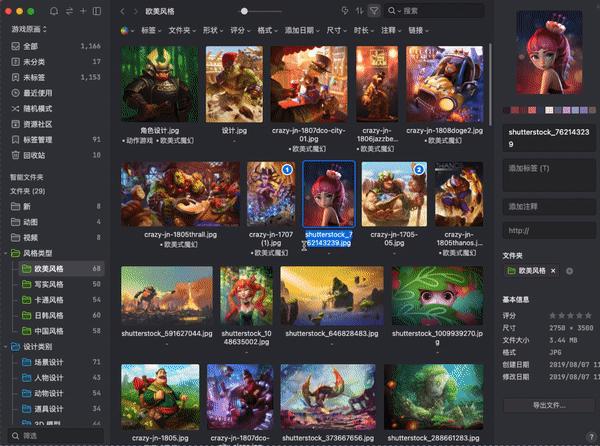Open the 新 folder
Image resolution: width=600 pixels, height=446 pixels.
tap(56, 207)
